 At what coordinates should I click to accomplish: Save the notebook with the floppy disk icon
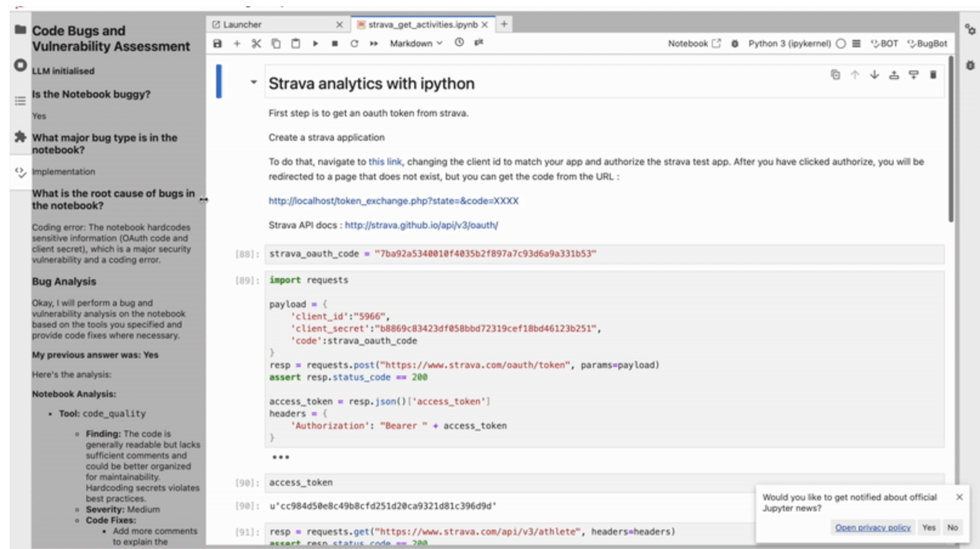[217, 43]
